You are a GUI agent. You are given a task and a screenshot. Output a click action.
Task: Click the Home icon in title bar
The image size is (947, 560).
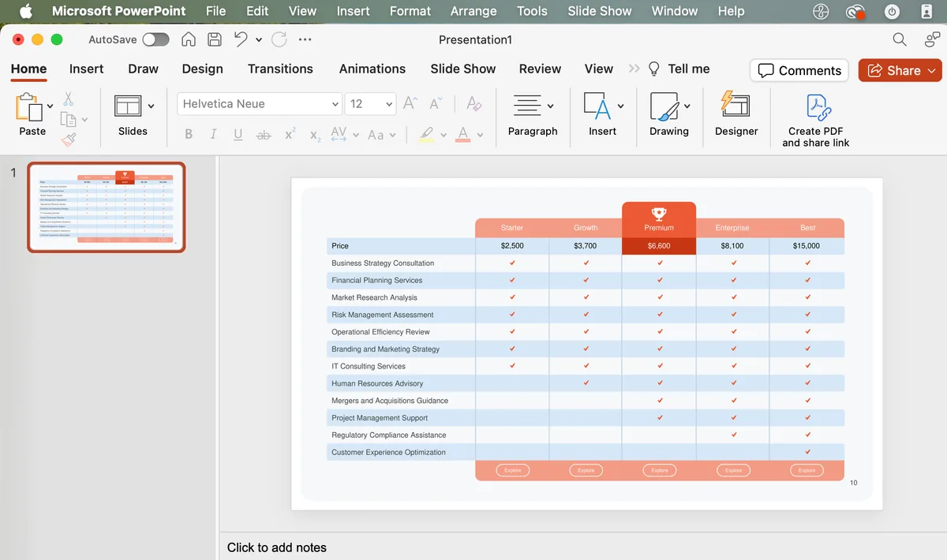[189, 39]
